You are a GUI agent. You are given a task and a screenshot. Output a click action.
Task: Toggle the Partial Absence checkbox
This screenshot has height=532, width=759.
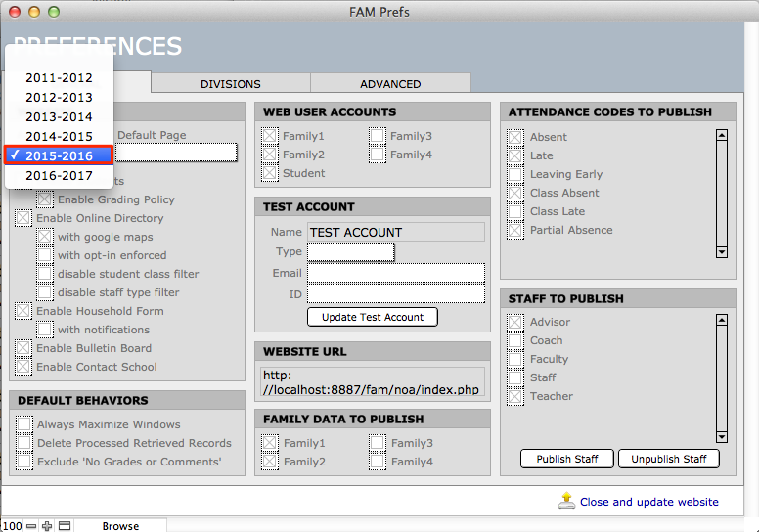(515, 230)
